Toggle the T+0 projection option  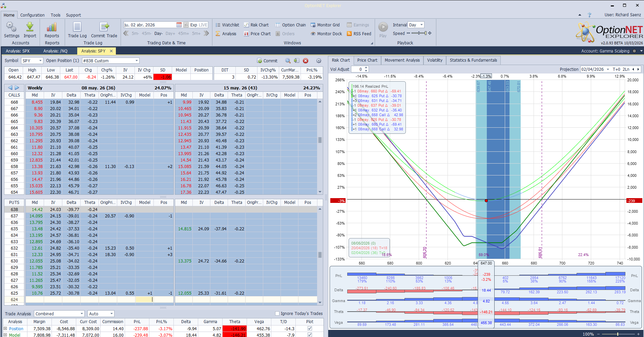point(616,69)
